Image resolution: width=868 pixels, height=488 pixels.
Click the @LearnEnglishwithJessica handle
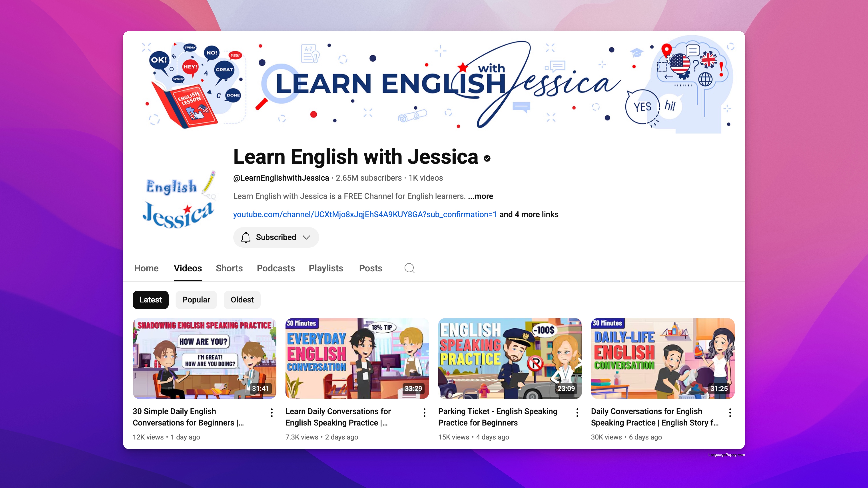(281, 178)
